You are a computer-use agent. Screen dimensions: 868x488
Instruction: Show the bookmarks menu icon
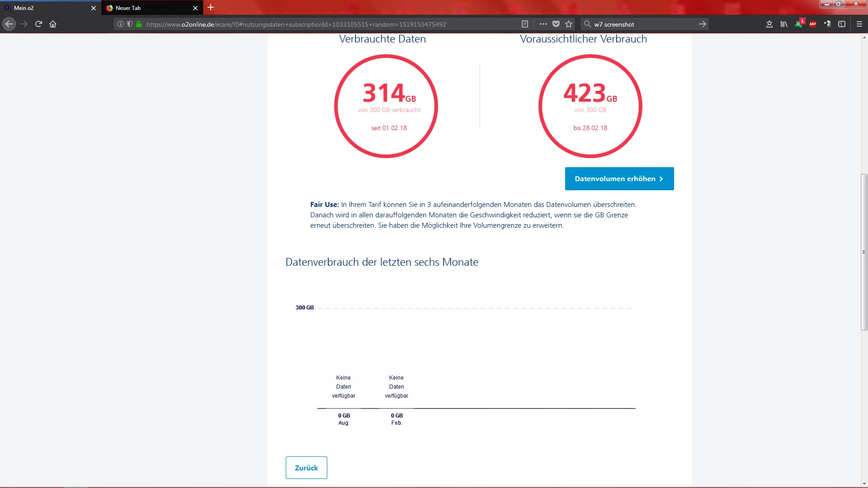pyautogui.click(x=769, y=24)
